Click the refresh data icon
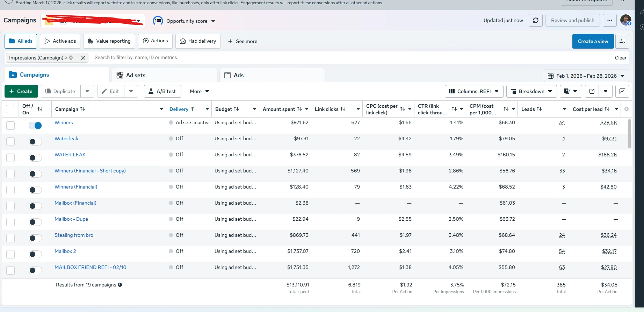The height and width of the screenshot is (312, 644). click(535, 20)
